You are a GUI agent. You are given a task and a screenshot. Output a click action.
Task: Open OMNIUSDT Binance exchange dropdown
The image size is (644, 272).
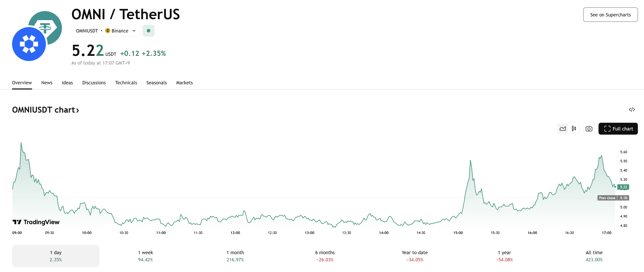point(106,31)
